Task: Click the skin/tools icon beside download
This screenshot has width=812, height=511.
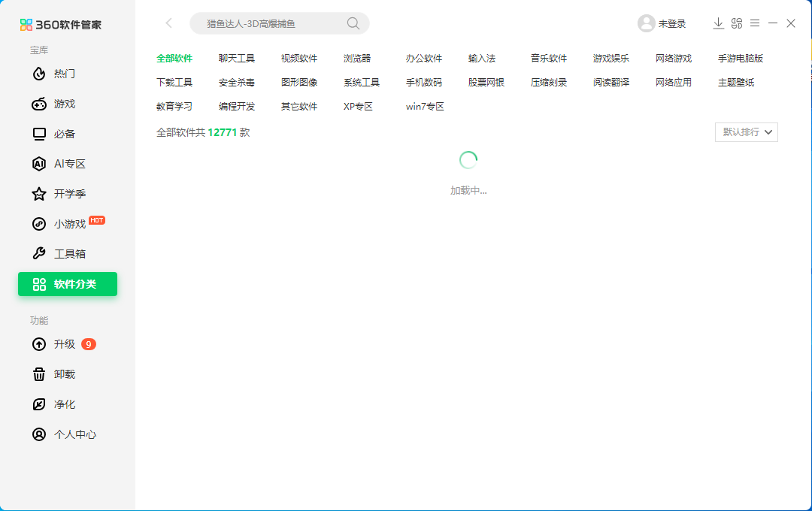Action: [737, 23]
